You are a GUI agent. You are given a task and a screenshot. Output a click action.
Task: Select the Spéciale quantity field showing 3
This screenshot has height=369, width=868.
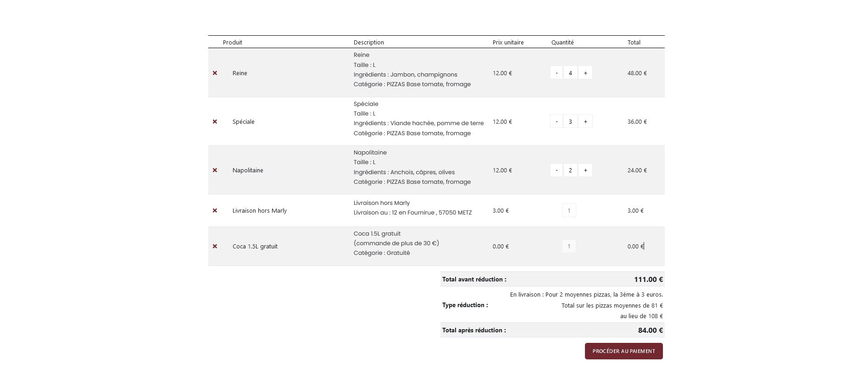(570, 121)
